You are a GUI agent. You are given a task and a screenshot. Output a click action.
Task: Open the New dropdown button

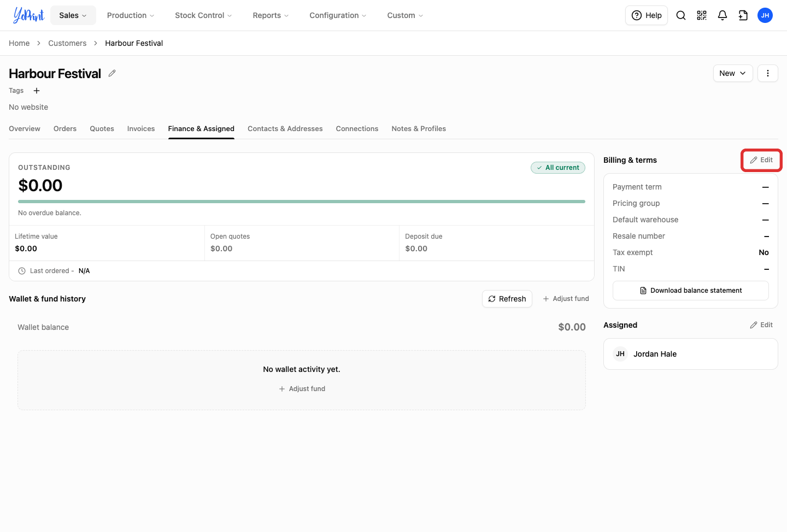[x=733, y=73]
